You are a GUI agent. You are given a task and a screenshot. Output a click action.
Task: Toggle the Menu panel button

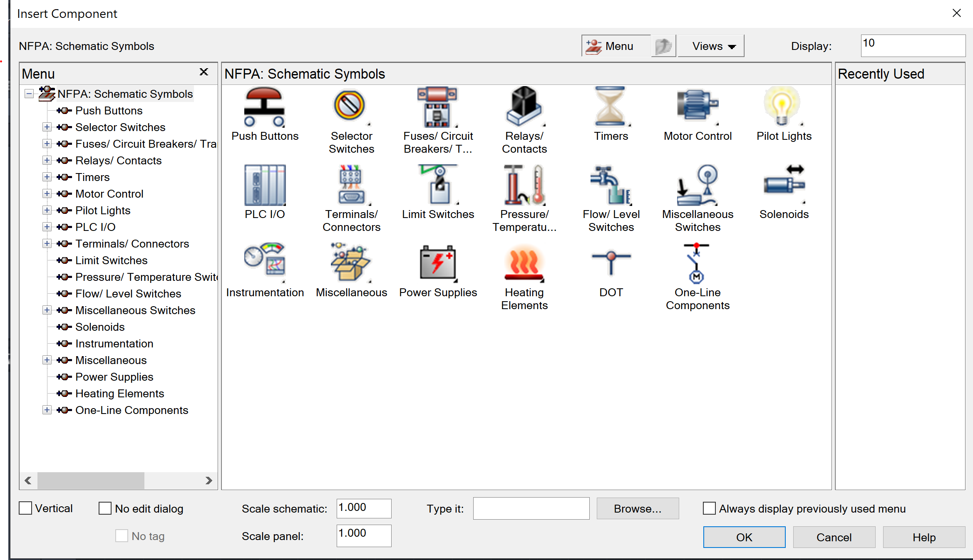[x=615, y=46]
